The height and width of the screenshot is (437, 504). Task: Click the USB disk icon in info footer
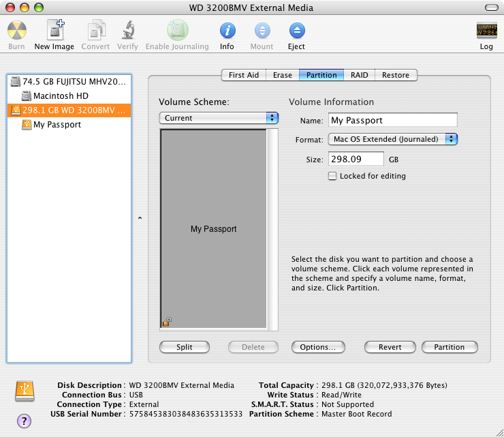(x=25, y=391)
